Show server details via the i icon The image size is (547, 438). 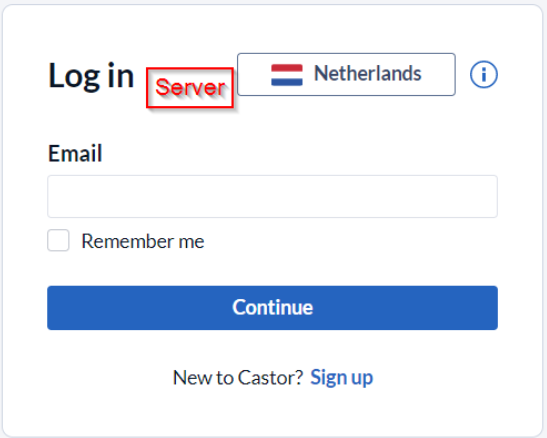(x=484, y=74)
